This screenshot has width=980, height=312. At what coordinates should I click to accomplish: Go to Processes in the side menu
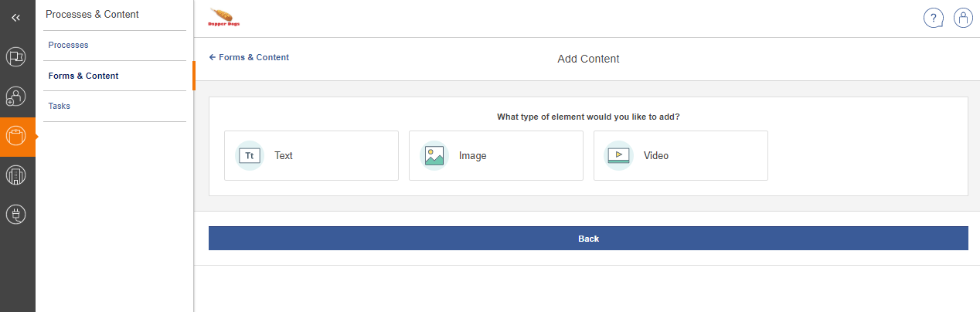pos(68,45)
